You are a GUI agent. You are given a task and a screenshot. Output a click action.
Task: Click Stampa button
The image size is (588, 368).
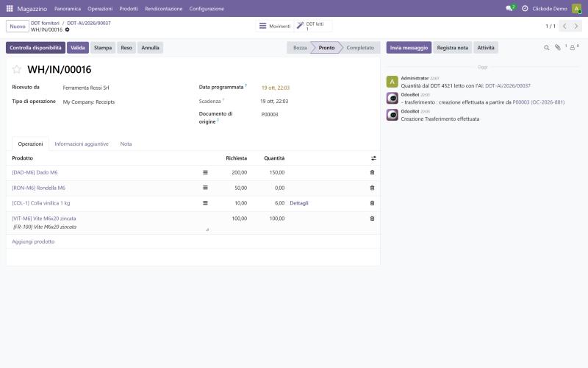(103, 48)
